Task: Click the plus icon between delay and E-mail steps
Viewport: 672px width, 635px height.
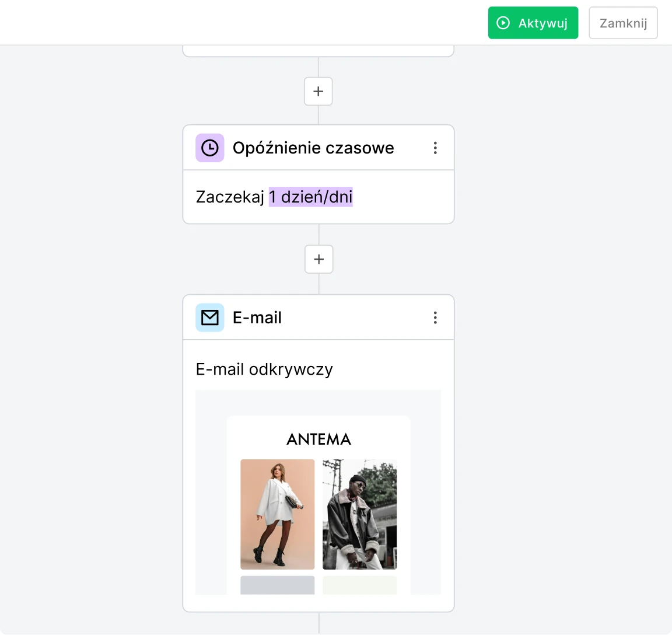Action: coord(318,259)
